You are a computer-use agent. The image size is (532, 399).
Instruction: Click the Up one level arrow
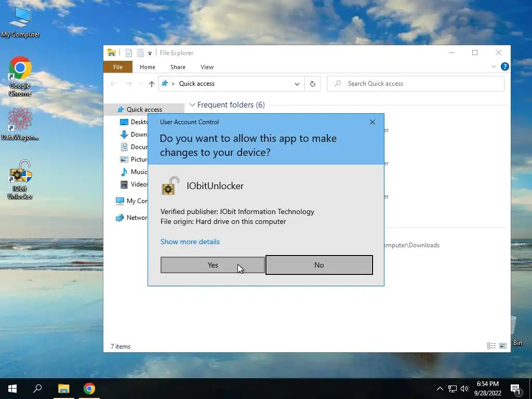click(151, 84)
